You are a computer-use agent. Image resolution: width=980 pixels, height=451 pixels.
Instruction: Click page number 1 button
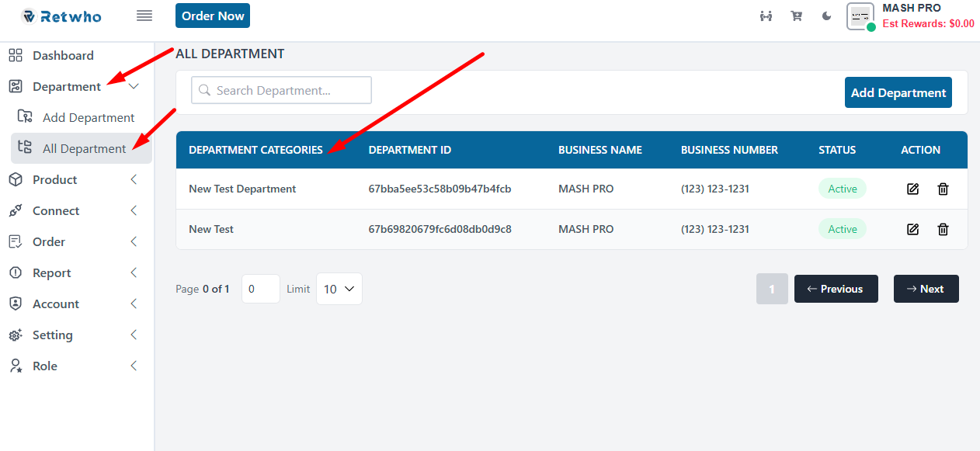coord(772,289)
